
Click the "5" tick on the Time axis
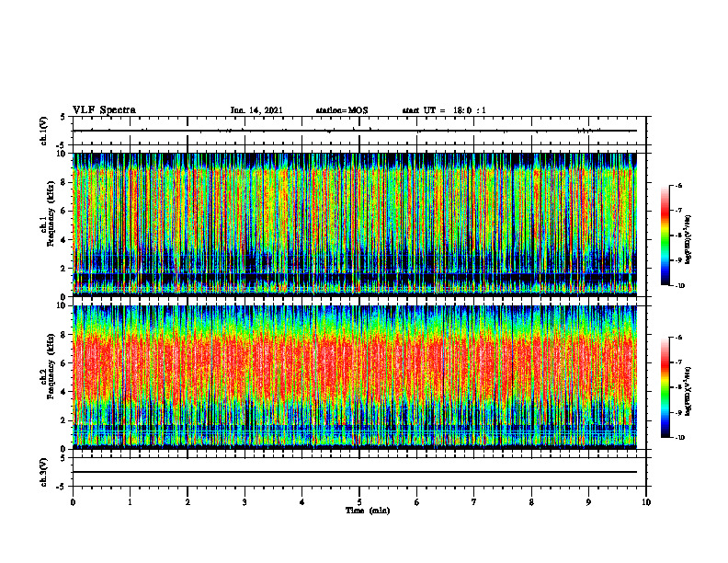tap(359, 502)
